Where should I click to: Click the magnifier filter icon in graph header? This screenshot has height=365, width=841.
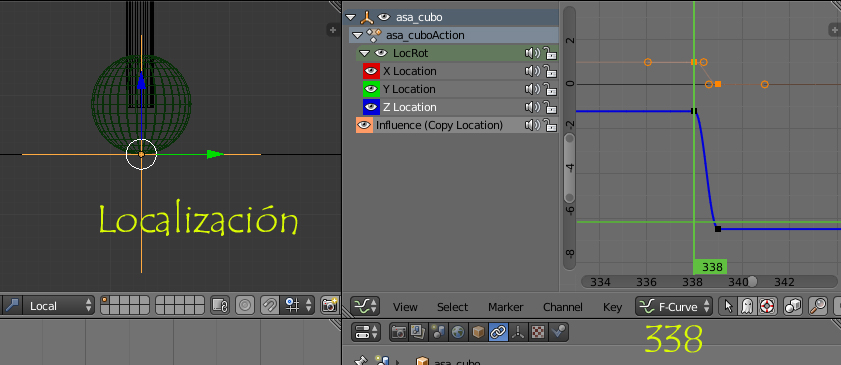click(818, 307)
